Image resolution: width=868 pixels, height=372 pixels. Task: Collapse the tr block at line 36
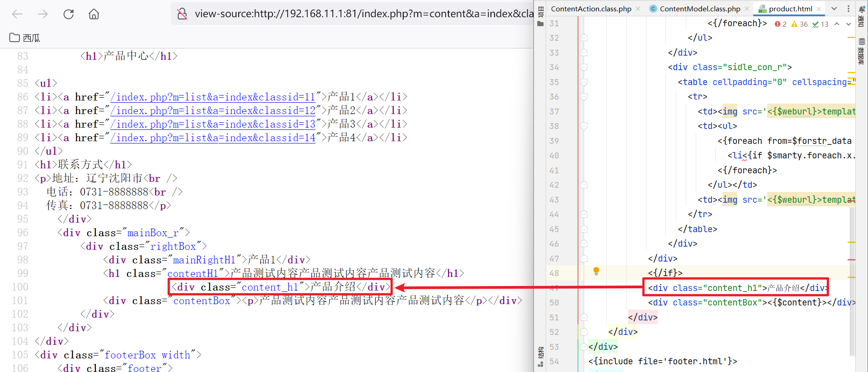point(584,97)
